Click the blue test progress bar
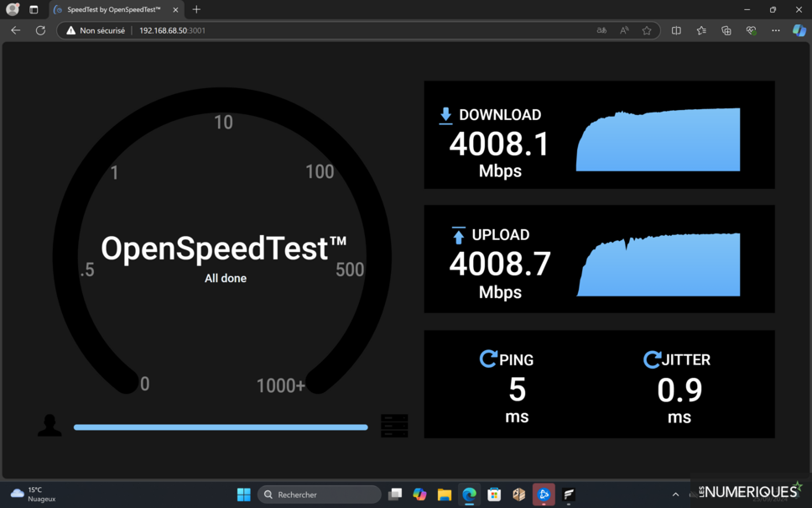The image size is (812, 508). click(x=221, y=427)
